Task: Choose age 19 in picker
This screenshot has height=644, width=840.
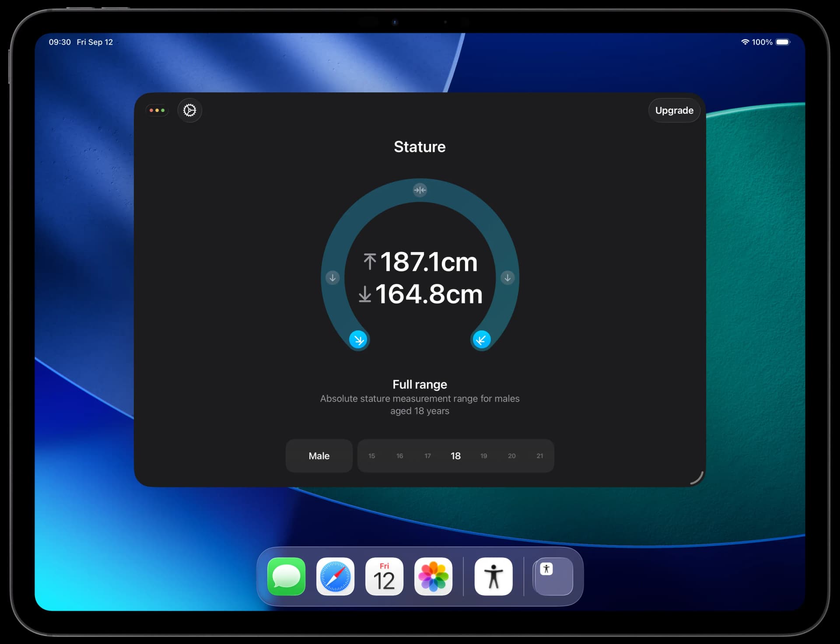Action: [x=483, y=456]
